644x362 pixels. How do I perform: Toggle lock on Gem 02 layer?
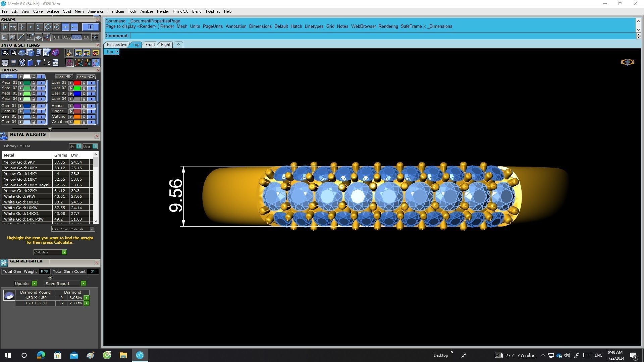pyautogui.click(x=34, y=111)
